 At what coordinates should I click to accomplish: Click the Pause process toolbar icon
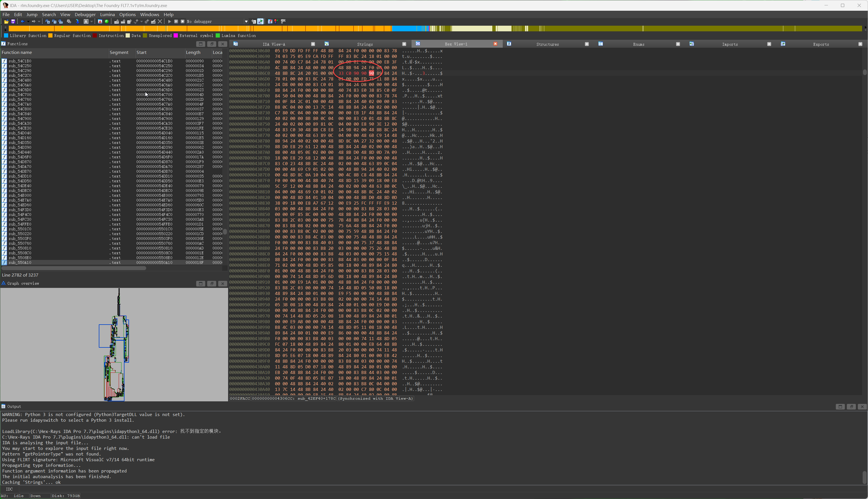[176, 21]
